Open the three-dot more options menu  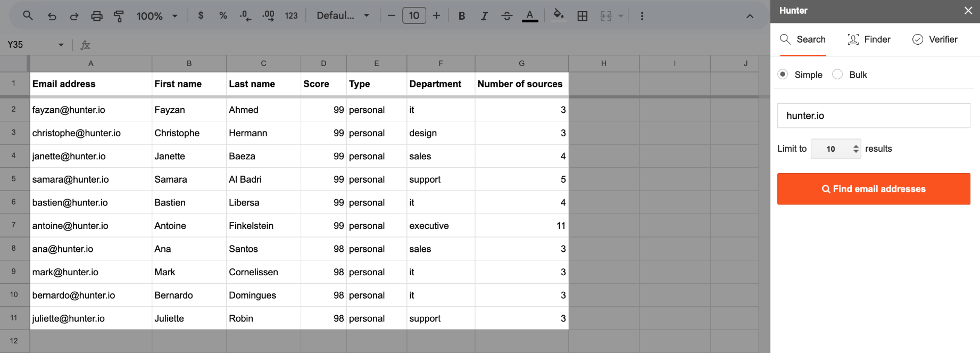coord(642,16)
